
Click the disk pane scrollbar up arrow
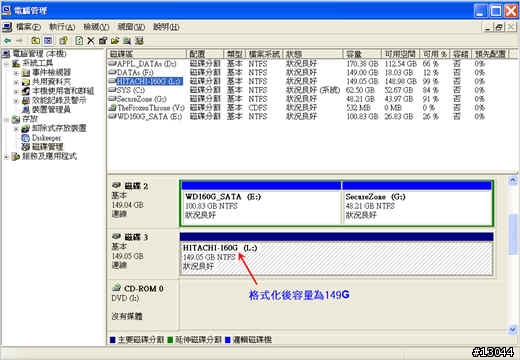[x=513, y=180]
